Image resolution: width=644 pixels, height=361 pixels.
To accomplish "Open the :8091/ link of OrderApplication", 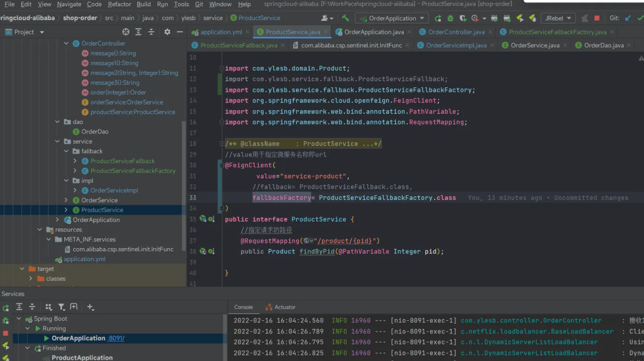I will coord(116,338).
